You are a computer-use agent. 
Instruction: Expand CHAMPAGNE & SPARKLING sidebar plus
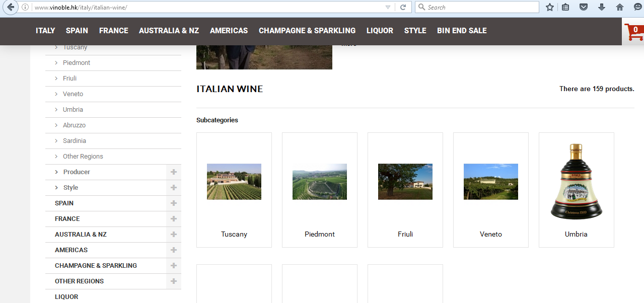click(174, 266)
